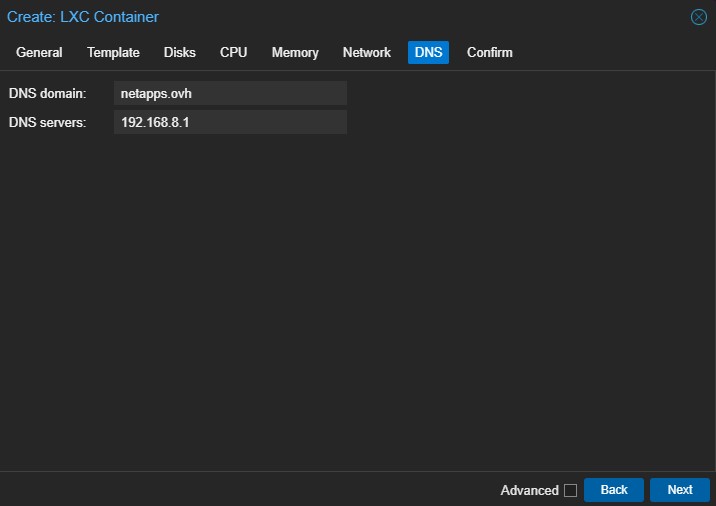Open the Template tab
716x506 pixels.
[113, 53]
